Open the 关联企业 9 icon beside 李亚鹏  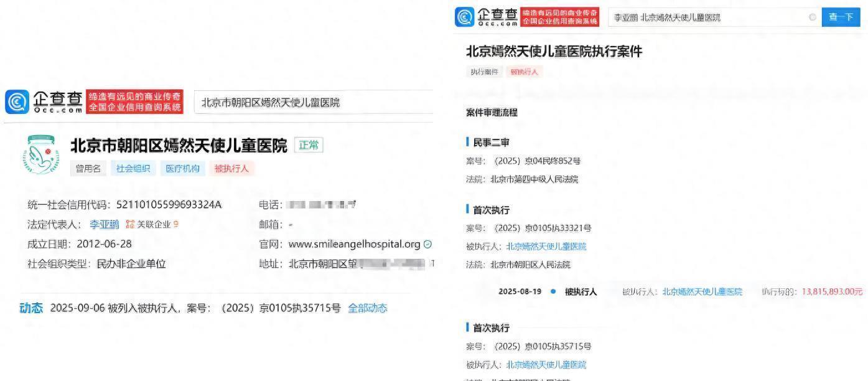coord(152,225)
